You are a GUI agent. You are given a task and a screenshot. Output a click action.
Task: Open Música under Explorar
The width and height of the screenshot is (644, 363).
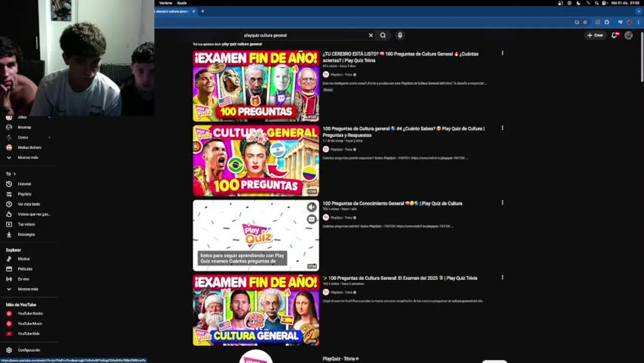[x=24, y=259]
